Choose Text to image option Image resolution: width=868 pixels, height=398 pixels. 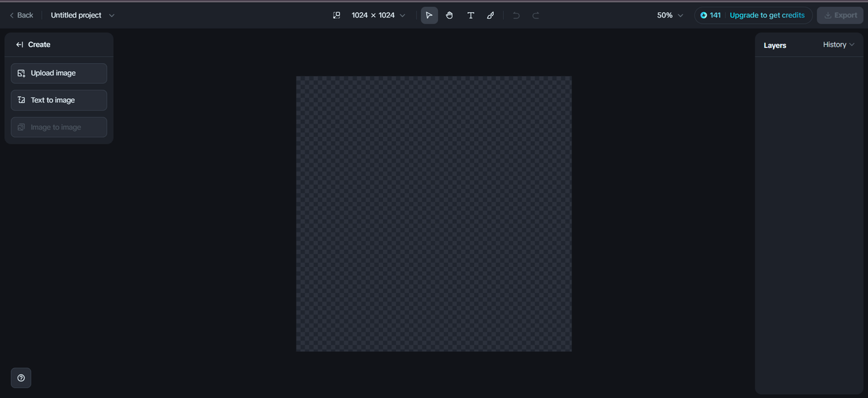[59, 100]
